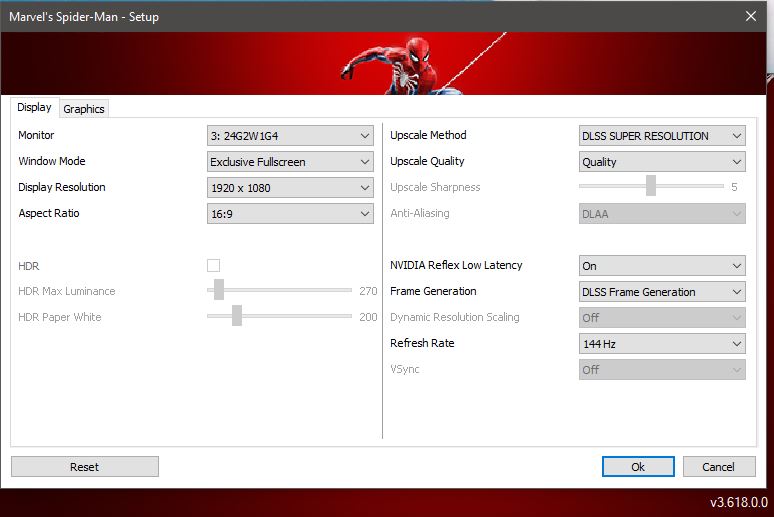Click the Upscale Sharpness value 5

click(x=735, y=187)
